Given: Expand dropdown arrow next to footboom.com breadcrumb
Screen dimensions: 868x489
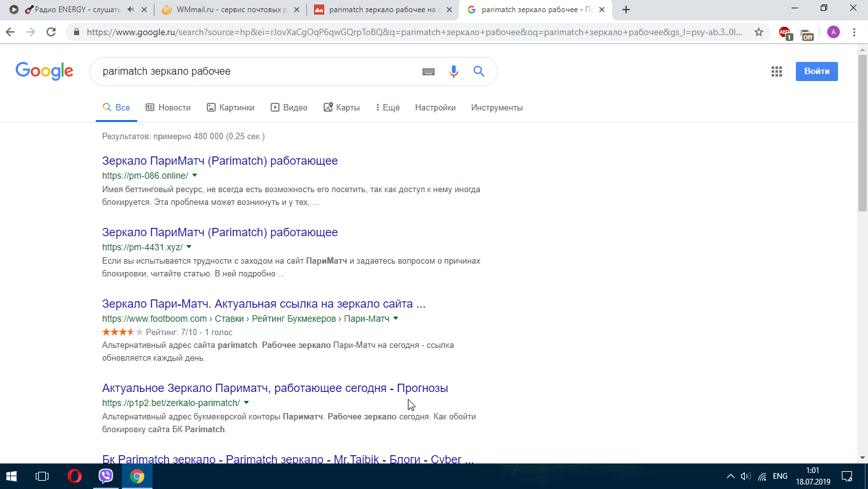Looking at the screenshot, I should pos(396,319).
